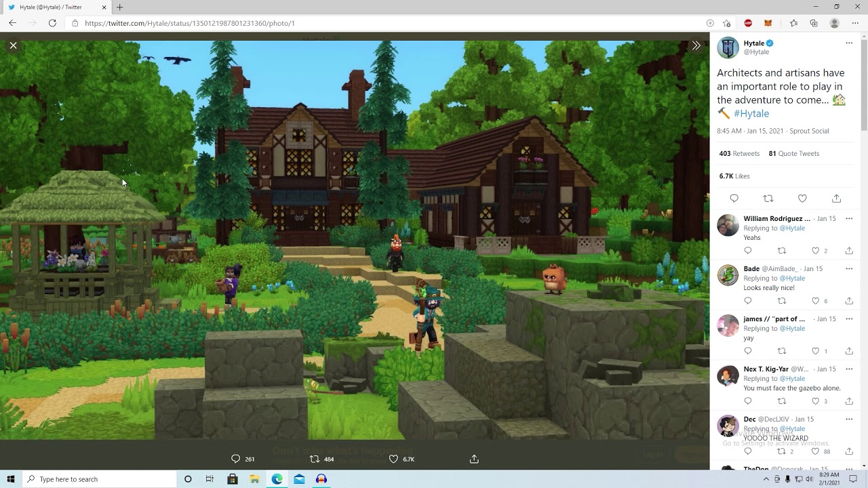Select the Hytale Twitter browser tab
This screenshot has height=488, width=868.
(56, 7)
